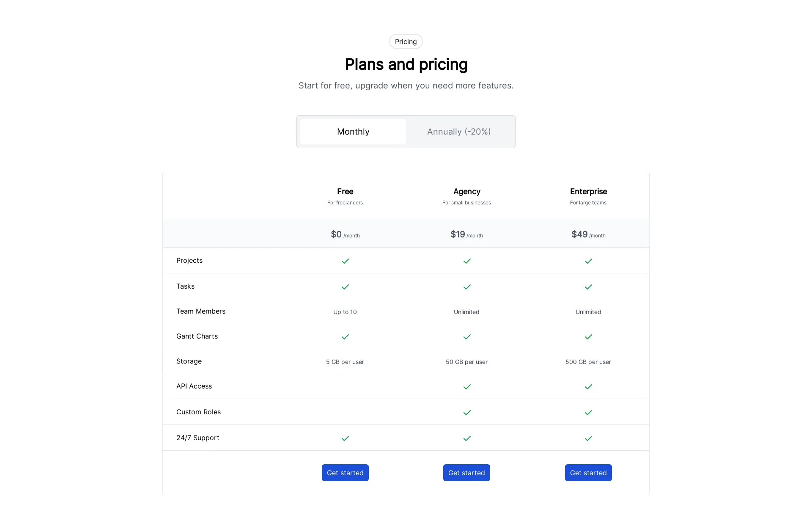Click the Custom Roles checkmark for Enterprise
This screenshot has height=529, width=812.
[x=588, y=413]
